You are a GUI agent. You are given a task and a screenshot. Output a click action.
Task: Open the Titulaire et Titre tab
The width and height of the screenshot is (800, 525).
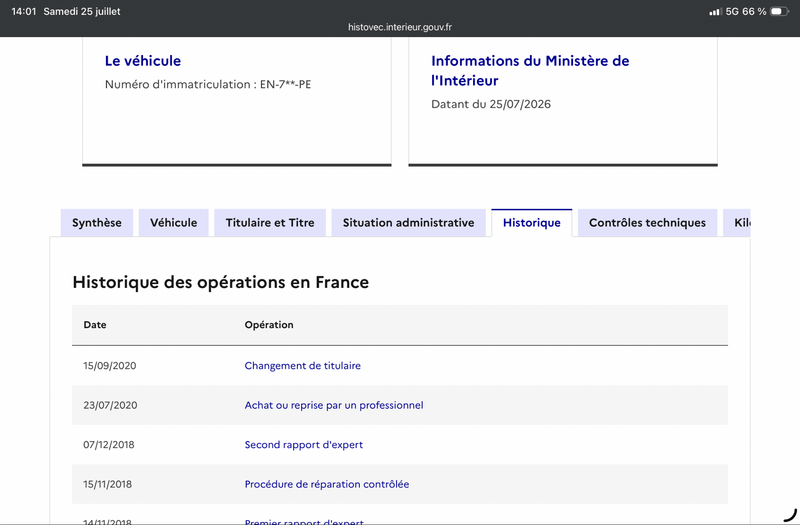pyautogui.click(x=270, y=223)
